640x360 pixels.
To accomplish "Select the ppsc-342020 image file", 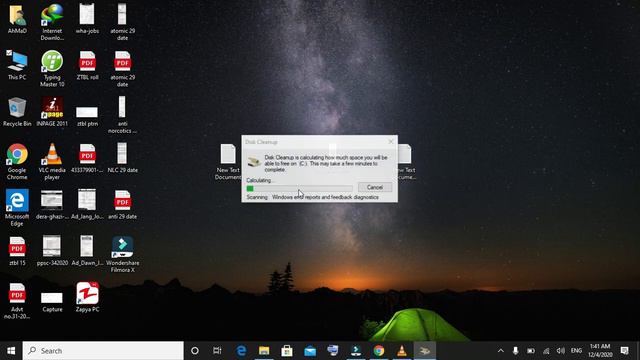I will 52,252.
